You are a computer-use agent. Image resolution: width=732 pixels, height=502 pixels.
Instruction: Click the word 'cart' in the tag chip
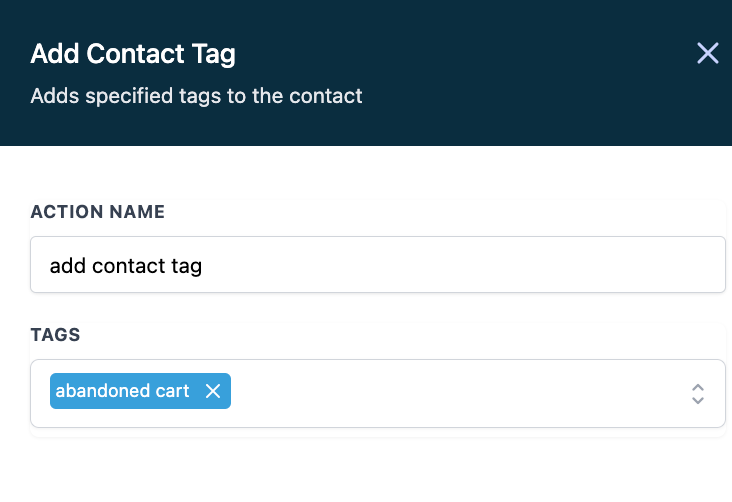point(171,391)
